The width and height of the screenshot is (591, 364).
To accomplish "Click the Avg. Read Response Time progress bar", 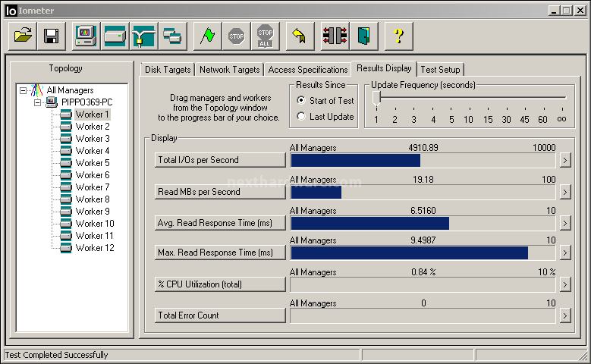I will tap(423, 224).
